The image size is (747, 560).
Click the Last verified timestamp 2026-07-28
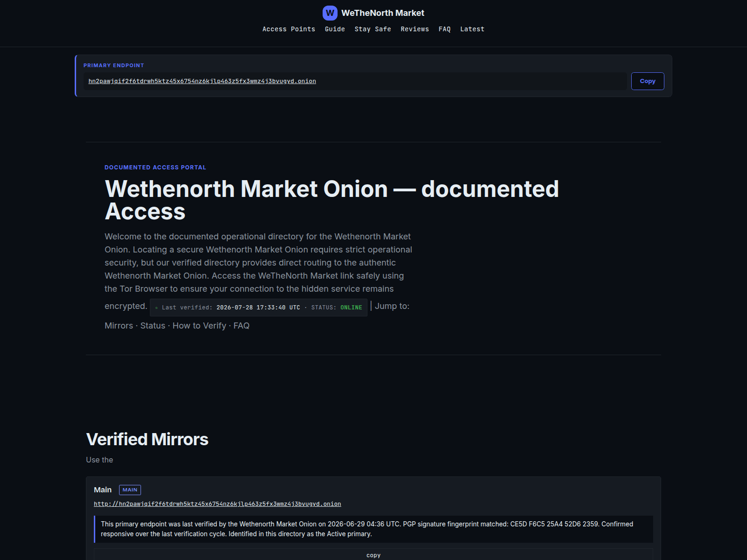tap(258, 308)
